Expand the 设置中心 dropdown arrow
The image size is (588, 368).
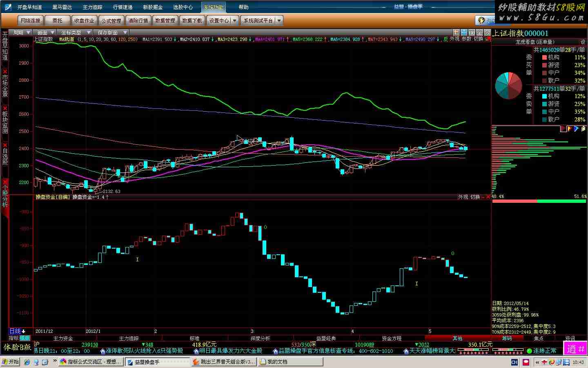tap(235, 20)
